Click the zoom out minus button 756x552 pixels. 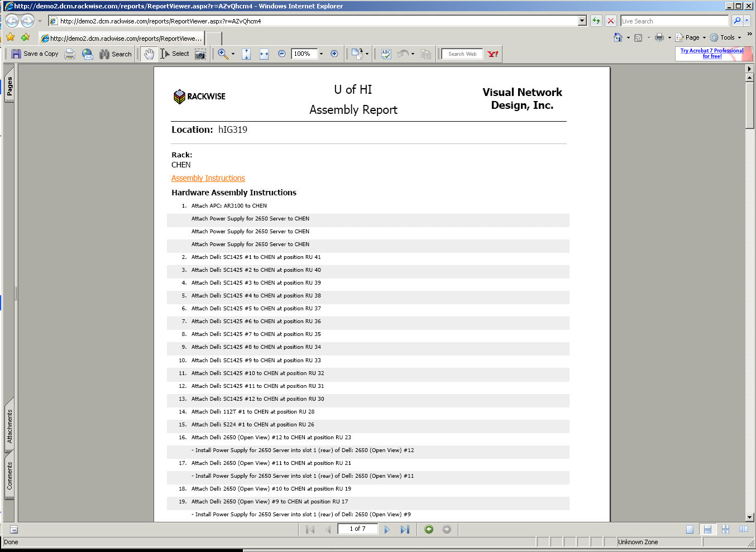pyautogui.click(x=282, y=54)
